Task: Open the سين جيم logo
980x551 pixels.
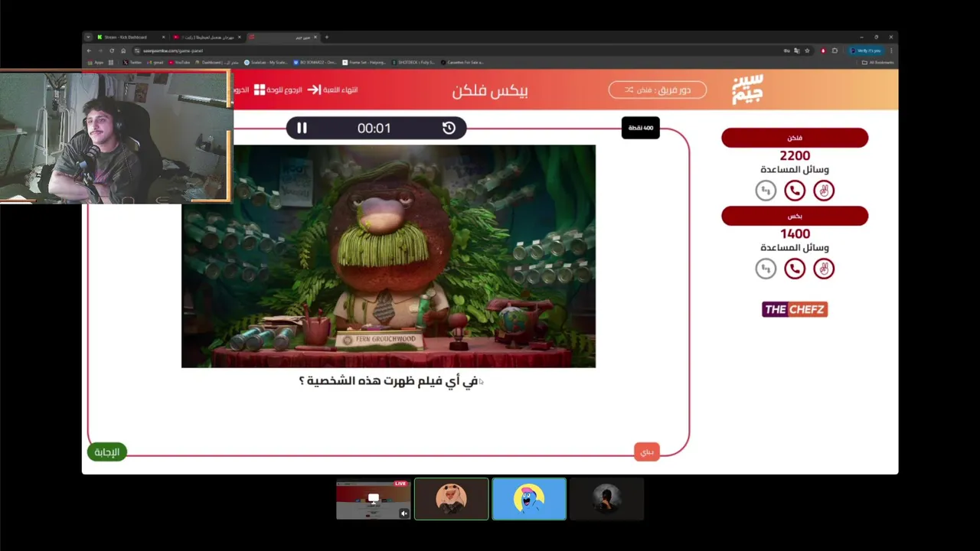Action: [747, 90]
